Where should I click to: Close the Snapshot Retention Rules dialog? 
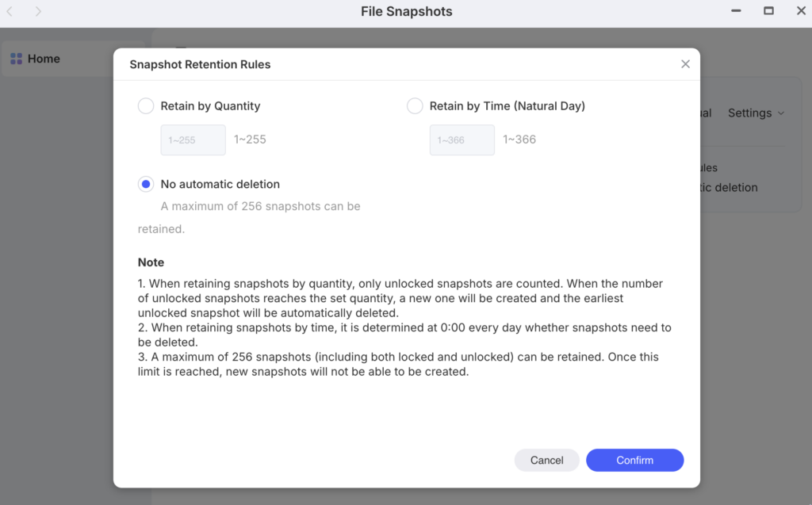[x=685, y=64]
